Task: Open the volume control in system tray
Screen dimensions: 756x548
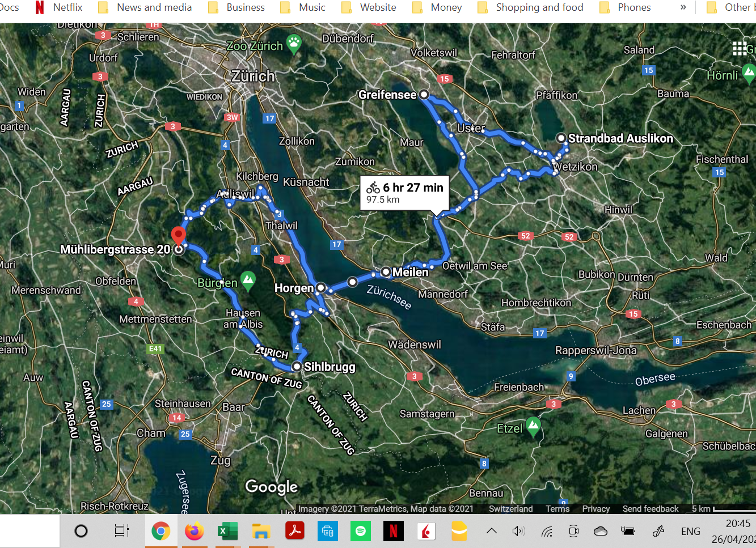Action: [518, 531]
